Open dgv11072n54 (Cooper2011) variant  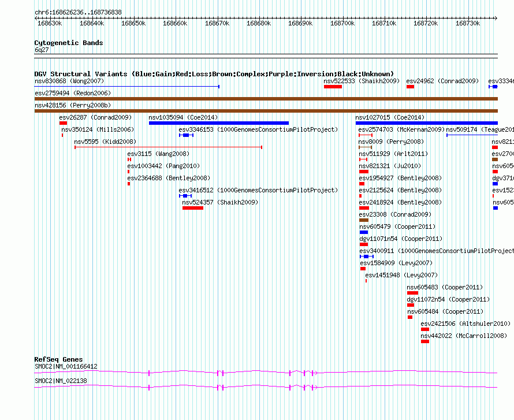pyautogui.click(x=448, y=299)
